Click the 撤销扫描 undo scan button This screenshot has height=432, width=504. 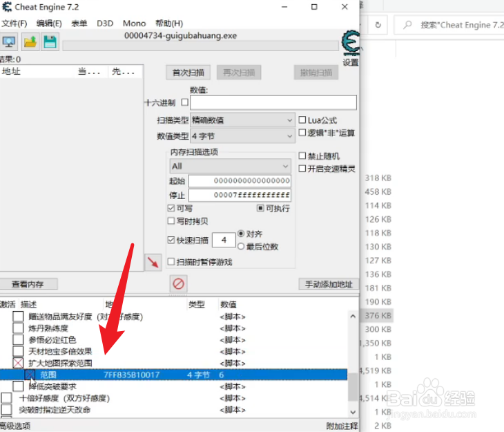[x=316, y=73]
